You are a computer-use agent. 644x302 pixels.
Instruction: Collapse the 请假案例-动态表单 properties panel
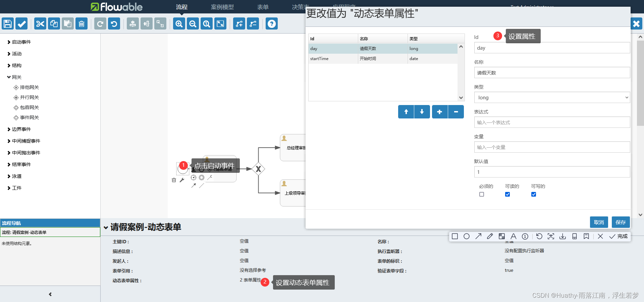106,228
